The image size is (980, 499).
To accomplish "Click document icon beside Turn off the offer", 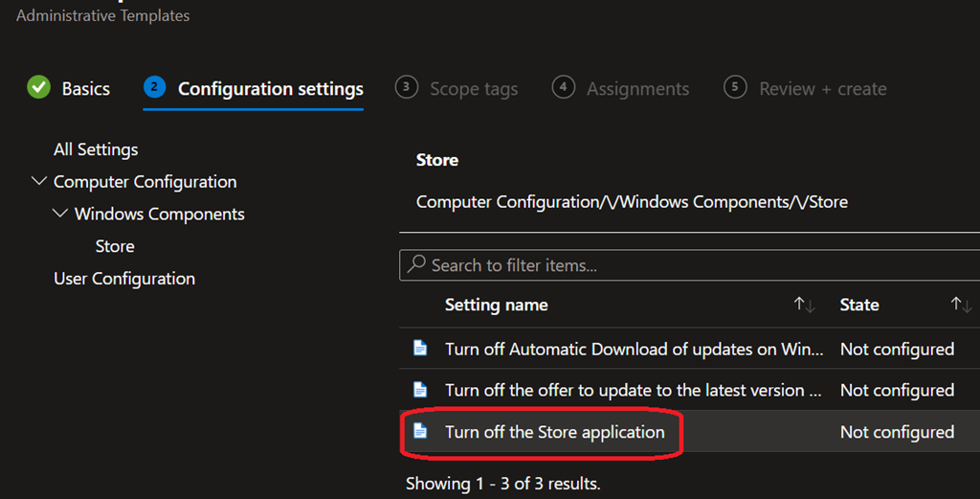I will [x=420, y=390].
